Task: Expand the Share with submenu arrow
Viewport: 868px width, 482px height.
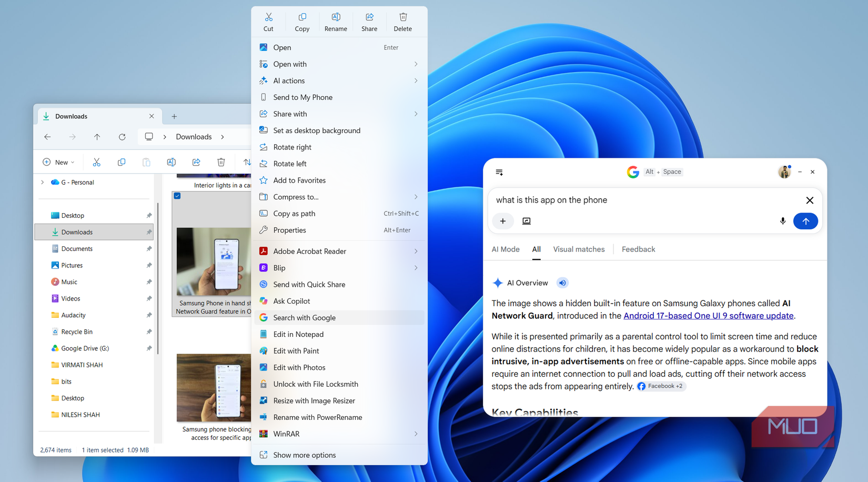Action: pyautogui.click(x=416, y=114)
